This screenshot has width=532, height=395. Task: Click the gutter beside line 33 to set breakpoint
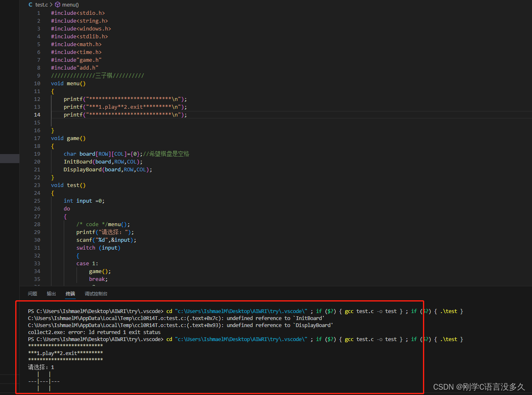[x=29, y=263]
